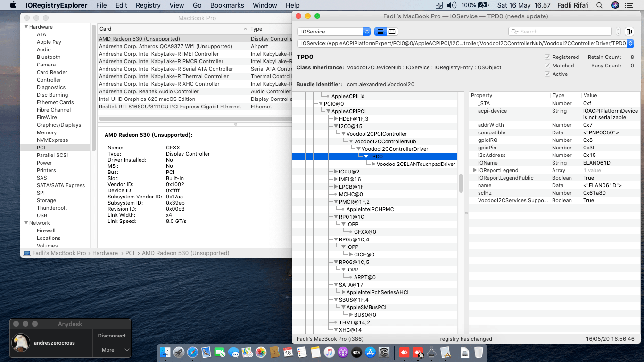Open Safari compass icon in dock
This screenshot has height=362, width=644.
coord(192,352)
